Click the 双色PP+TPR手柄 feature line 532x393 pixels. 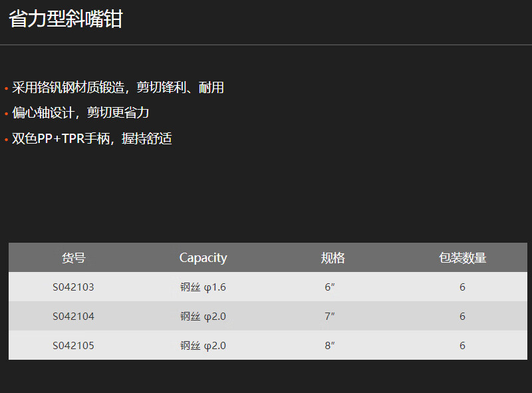pos(92,138)
